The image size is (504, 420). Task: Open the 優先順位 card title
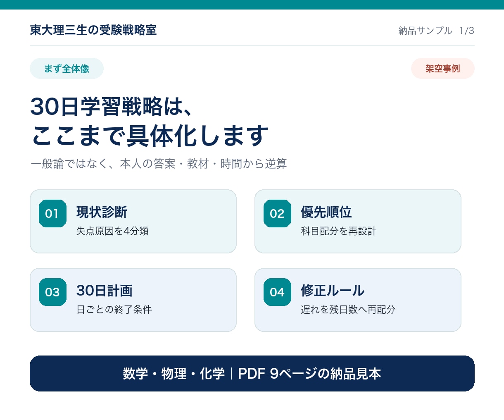[326, 212]
